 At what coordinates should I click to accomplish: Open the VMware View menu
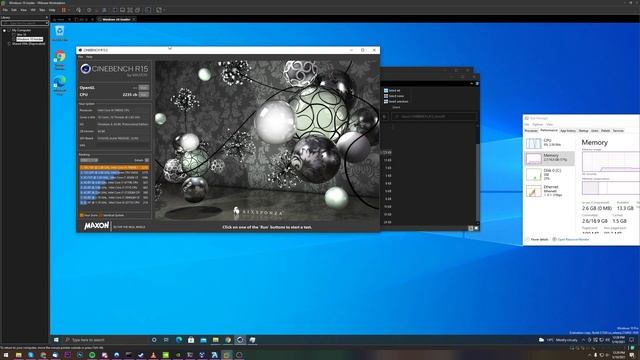pyautogui.click(x=24, y=10)
